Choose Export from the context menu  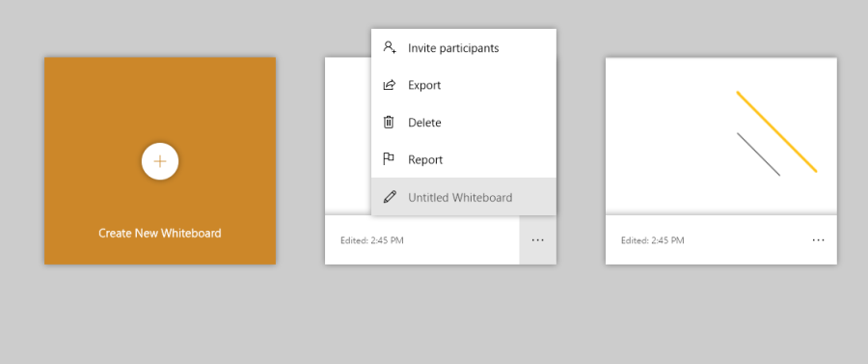(x=464, y=85)
